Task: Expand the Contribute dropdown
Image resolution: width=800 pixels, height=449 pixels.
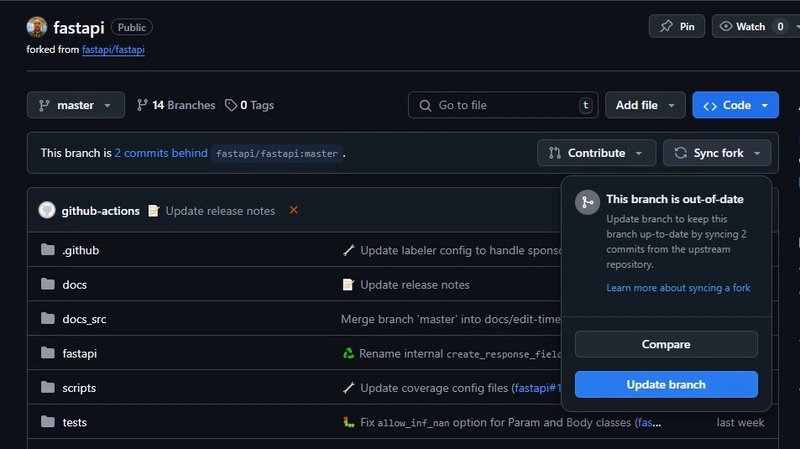Action: [596, 153]
